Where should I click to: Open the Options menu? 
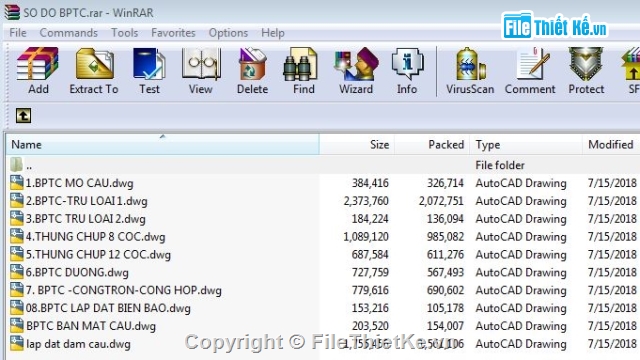(228, 33)
